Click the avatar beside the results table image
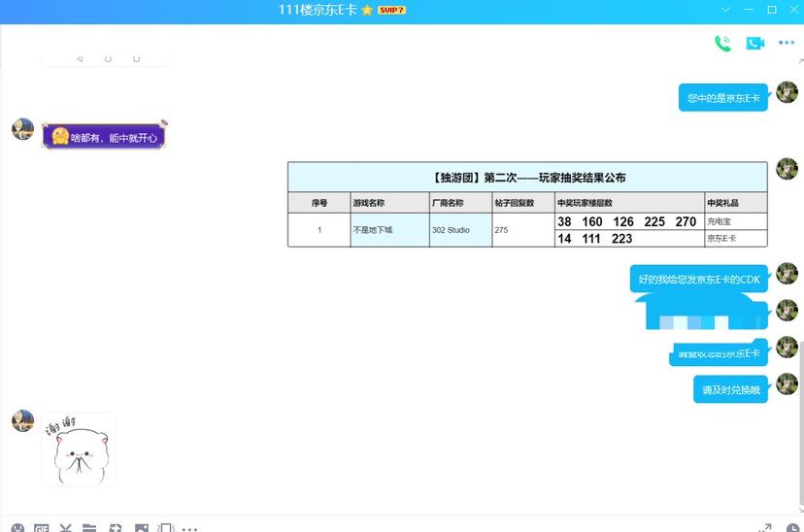Image resolution: width=804 pixels, height=532 pixels. [787, 169]
